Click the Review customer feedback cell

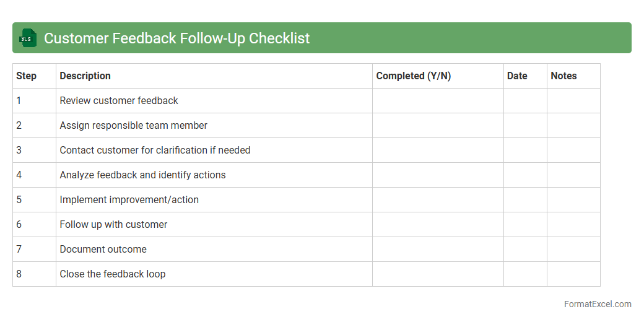(119, 101)
